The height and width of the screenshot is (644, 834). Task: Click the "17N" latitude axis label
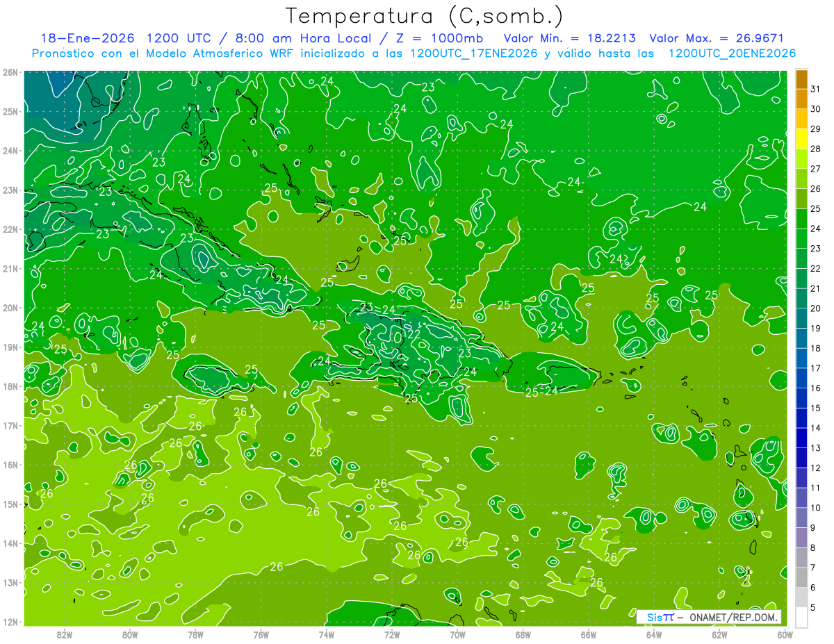[x=10, y=425]
